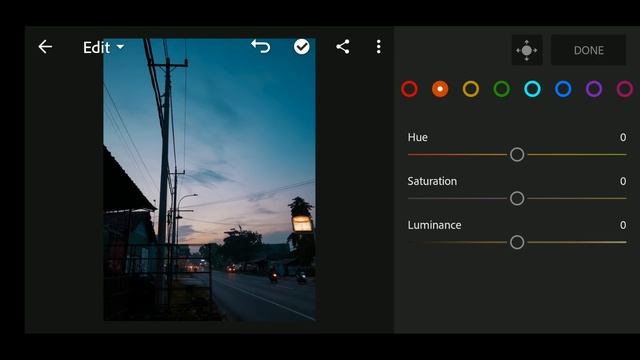Click the Saturation value 0

[x=623, y=181]
